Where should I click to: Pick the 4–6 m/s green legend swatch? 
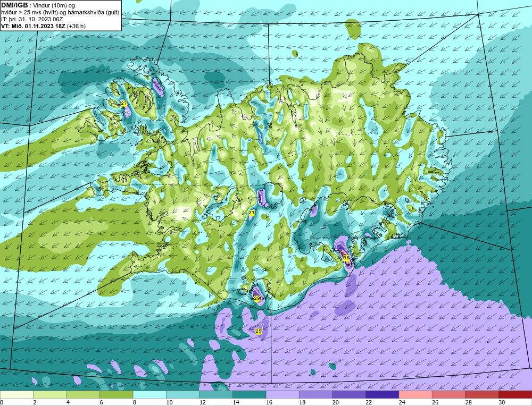tap(83, 394)
